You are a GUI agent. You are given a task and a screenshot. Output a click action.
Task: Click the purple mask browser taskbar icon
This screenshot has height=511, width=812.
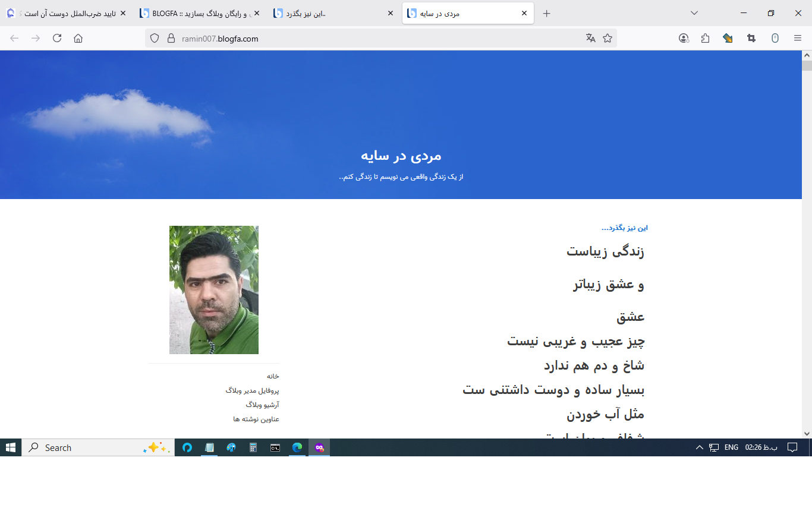point(319,447)
